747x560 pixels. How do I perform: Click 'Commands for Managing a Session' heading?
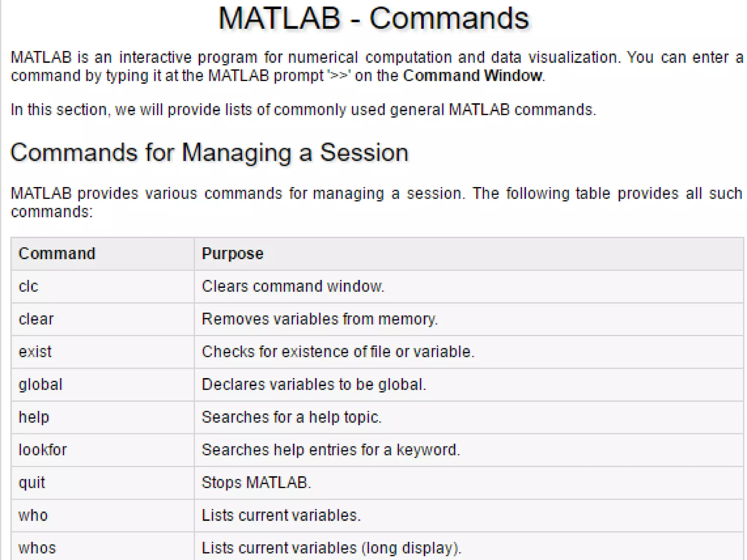click(209, 152)
